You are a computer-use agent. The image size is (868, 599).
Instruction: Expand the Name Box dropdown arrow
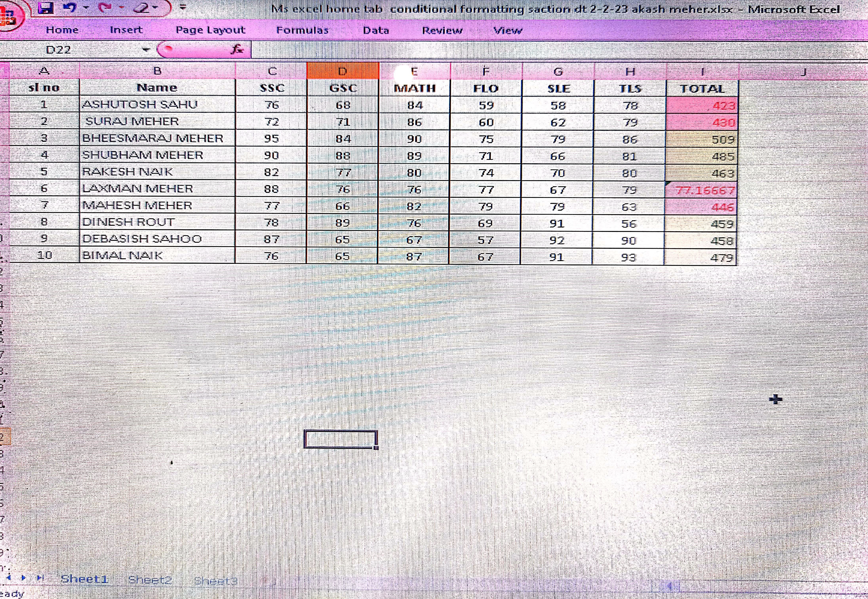(x=146, y=50)
